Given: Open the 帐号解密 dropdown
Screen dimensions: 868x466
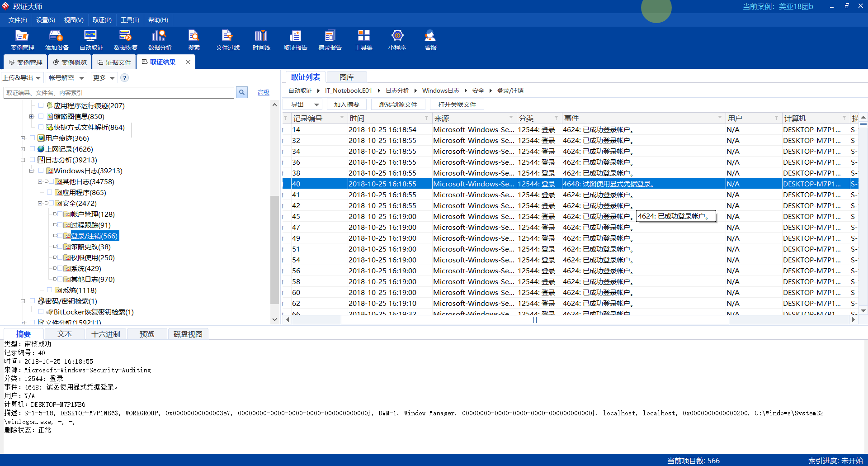Looking at the screenshot, I should [66, 78].
